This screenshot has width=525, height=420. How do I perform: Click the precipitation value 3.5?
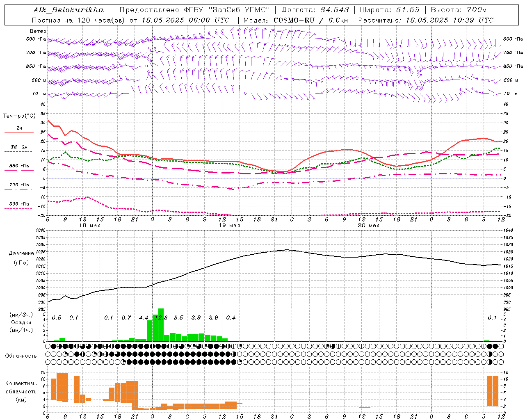point(178,318)
